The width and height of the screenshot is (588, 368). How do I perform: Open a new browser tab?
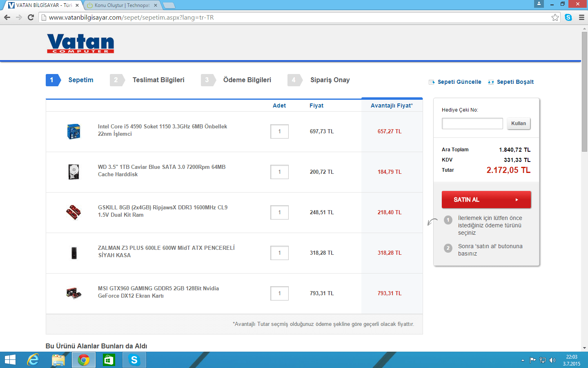(169, 5)
